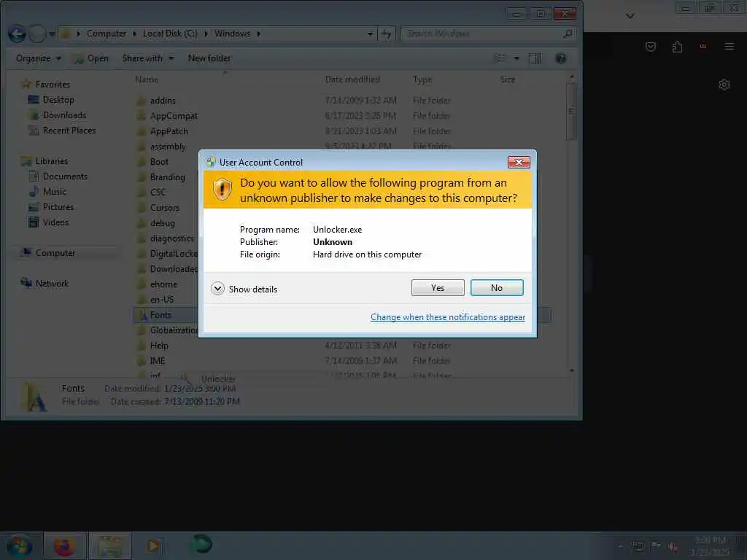Image resolution: width=747 pixels, height=560 pixels.
Task: Open the Share with menu
Action: (x=147, y=58)
